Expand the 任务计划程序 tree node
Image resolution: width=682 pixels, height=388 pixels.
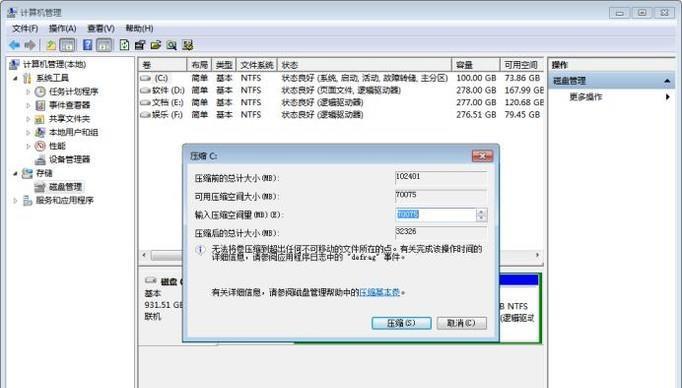[x=28, y=92]
